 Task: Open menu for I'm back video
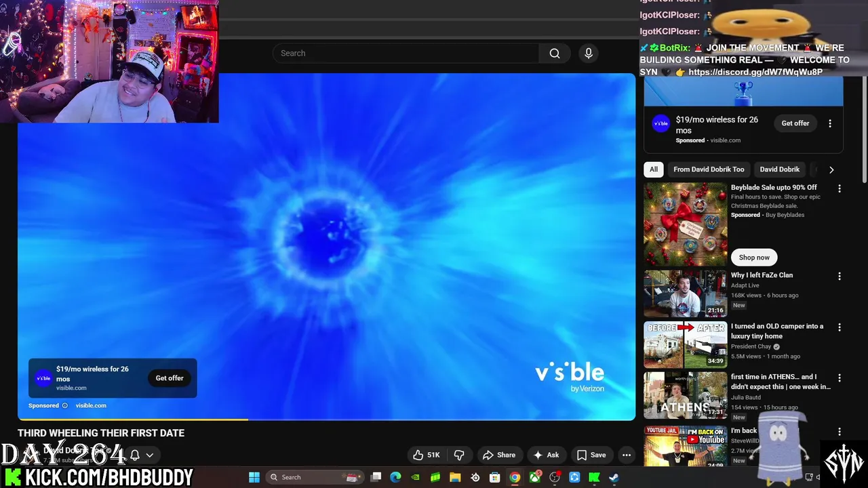coord(840,432)
